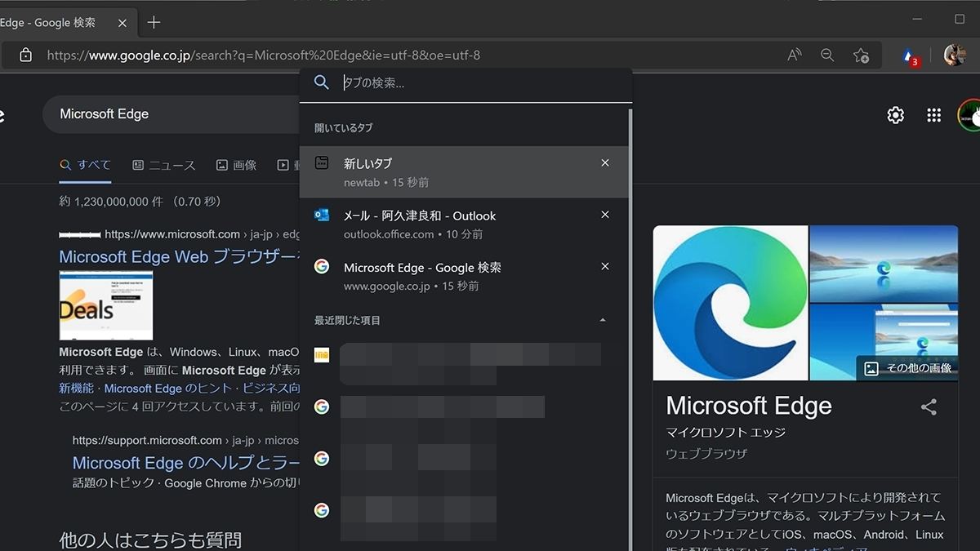Click the other people also ask heading 他の人はこちらも質問

pos(150,540)
